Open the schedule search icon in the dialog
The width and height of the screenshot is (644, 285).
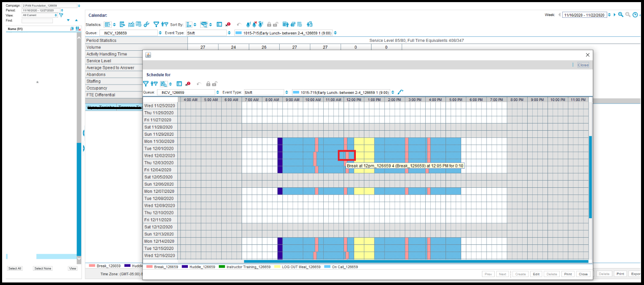[164, 84]
